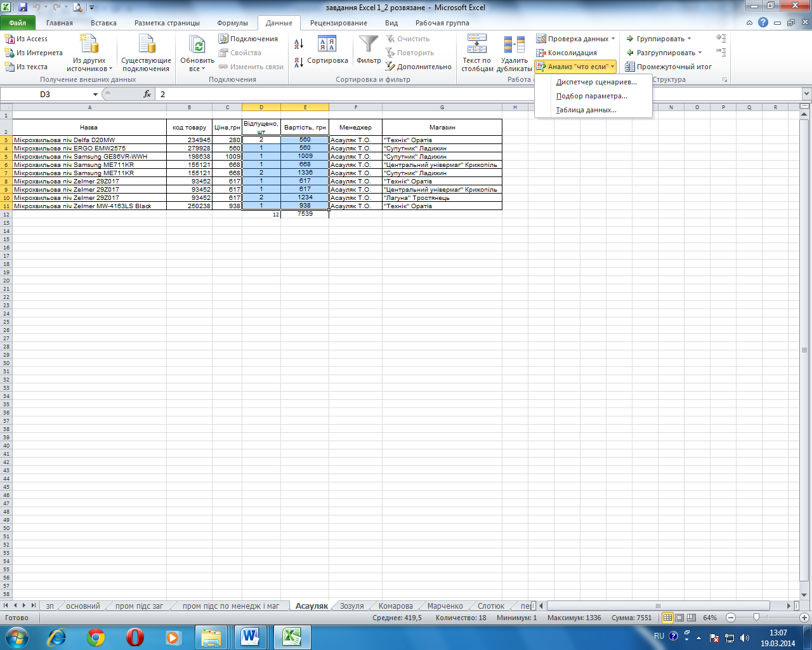This screenshot has width=812, height=650.
Task: Click zoom out minus button
Action: (x=731, y=618)
